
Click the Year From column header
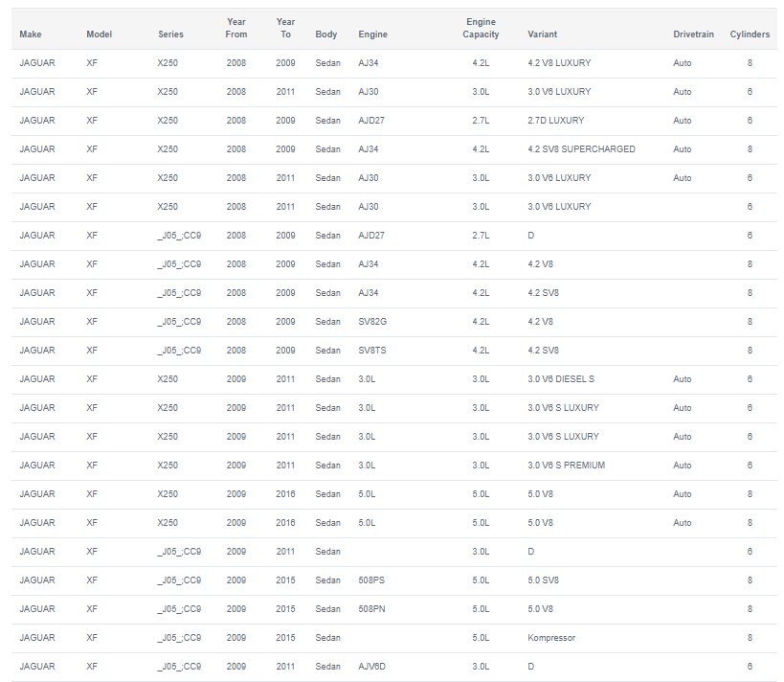click(236, 28)
